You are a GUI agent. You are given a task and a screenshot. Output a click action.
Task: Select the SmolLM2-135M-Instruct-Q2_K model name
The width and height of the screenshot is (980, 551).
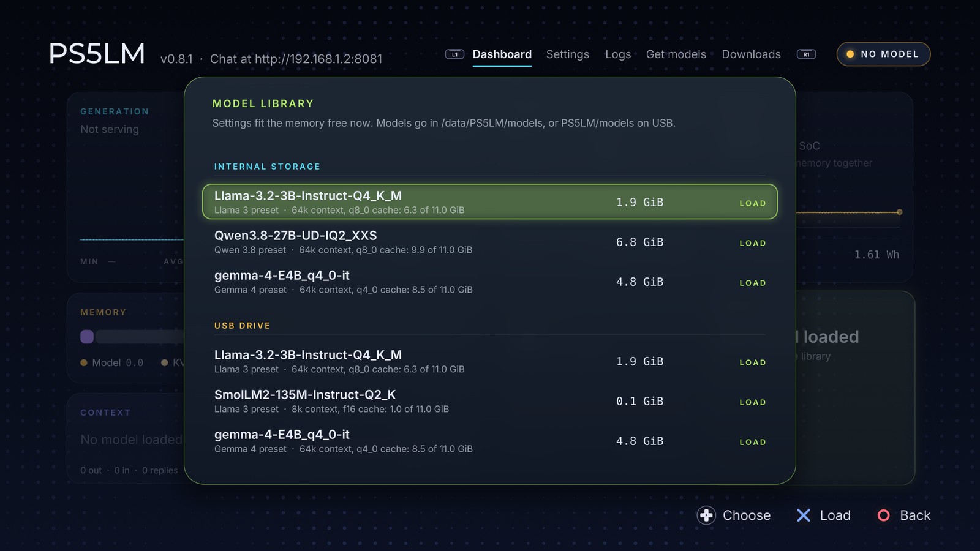pyautogui.click(x=305, y=395)
